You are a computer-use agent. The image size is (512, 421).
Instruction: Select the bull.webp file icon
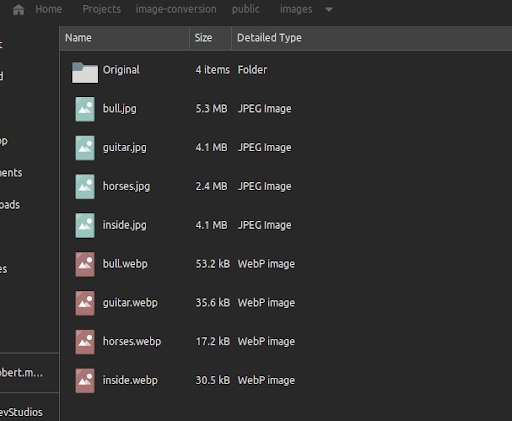coord(85,264)
